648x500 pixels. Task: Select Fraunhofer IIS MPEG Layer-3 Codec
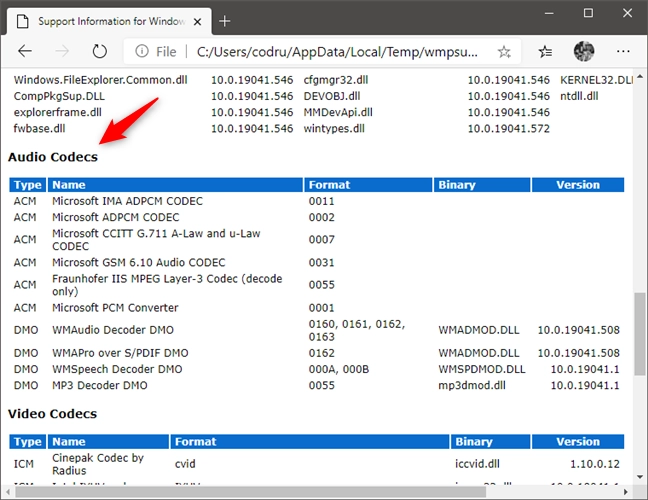pos(167,285)
